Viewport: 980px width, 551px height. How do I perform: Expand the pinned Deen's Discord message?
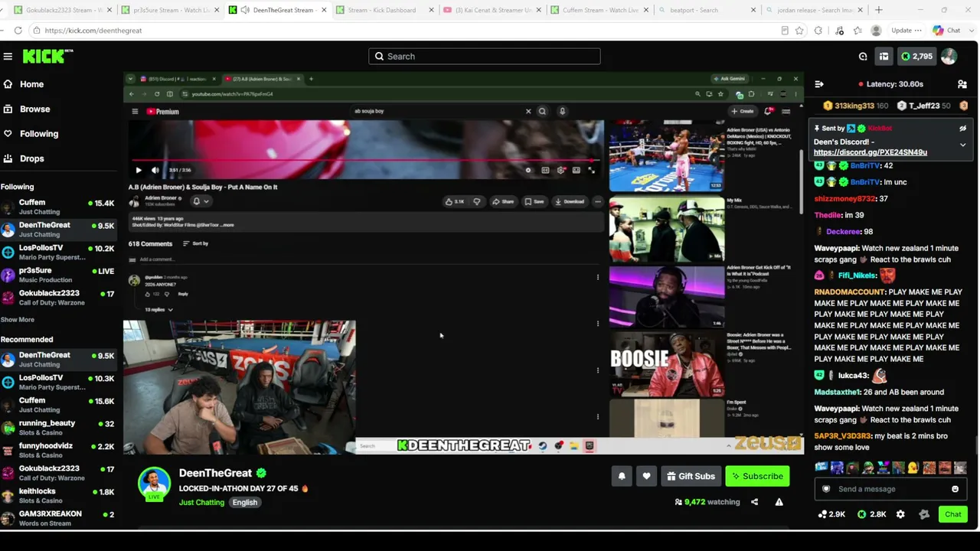tap(962, 145)
